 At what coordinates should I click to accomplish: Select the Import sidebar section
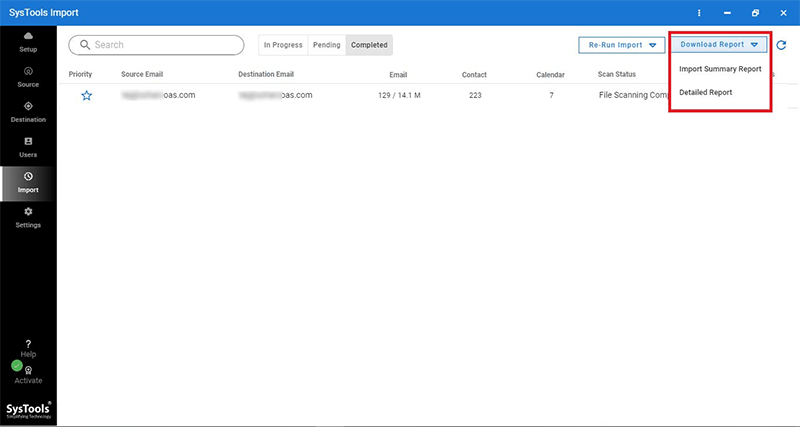coord(28,183)
